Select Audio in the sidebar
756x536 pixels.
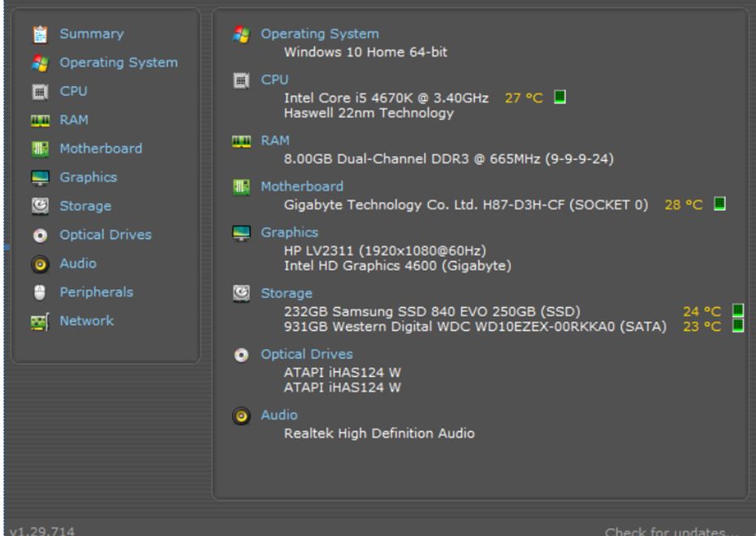click(x=78, y=264)
